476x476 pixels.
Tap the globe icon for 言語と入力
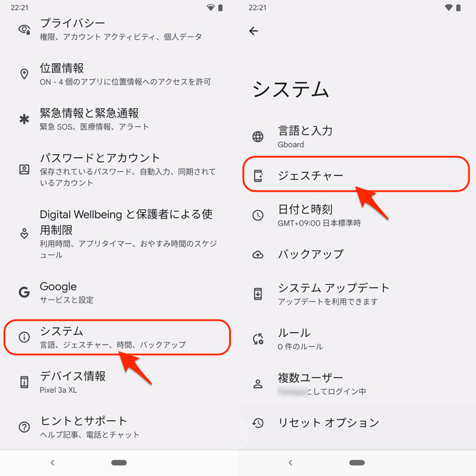click(x=258, y=137)
